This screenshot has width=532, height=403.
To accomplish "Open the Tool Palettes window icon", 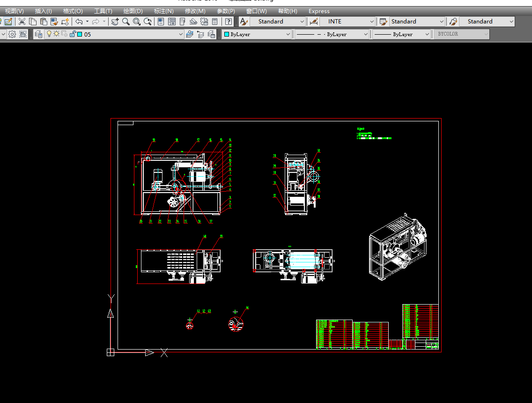I will click(x=182, y=22).
